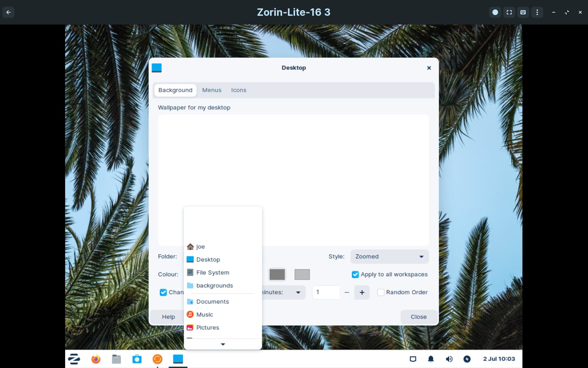
Task: Open the Files manager in taskbar
Action: 116,359
